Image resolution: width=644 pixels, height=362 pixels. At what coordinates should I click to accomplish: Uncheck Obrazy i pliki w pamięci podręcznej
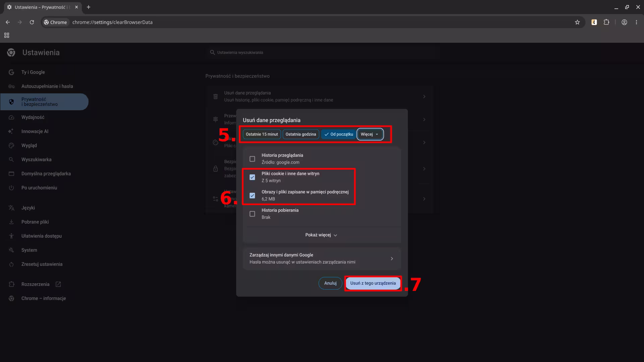tap(252, 195)
